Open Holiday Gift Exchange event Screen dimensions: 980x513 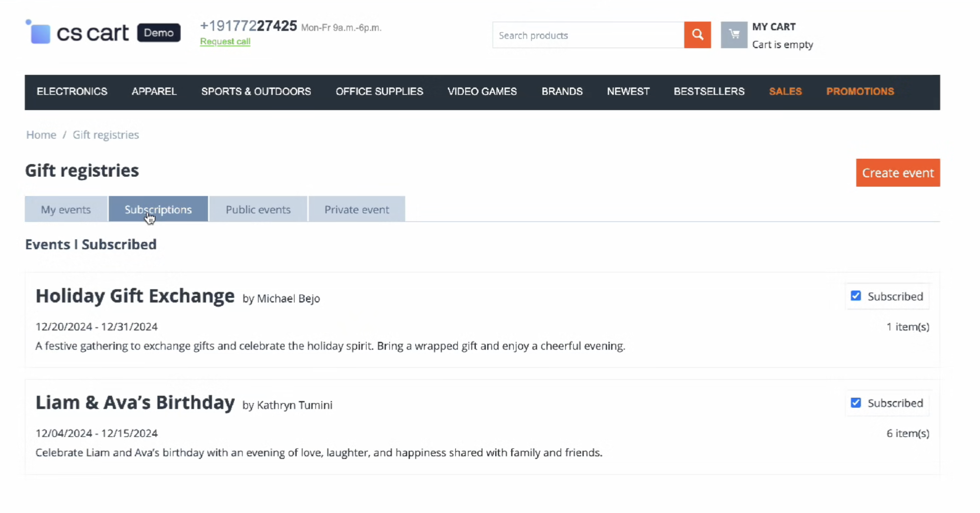pyautogui.click(x=135, y=296)
